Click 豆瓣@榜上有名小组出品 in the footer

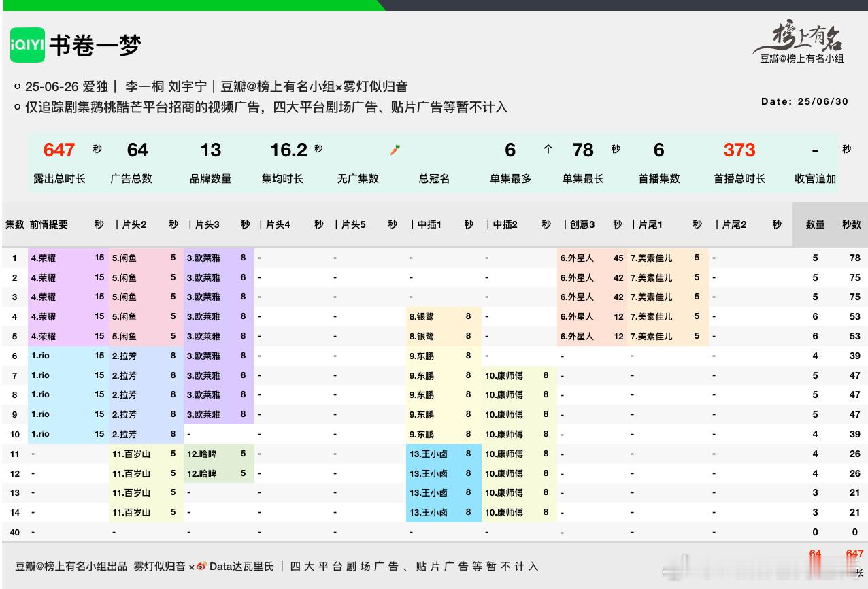pos(71,567)
